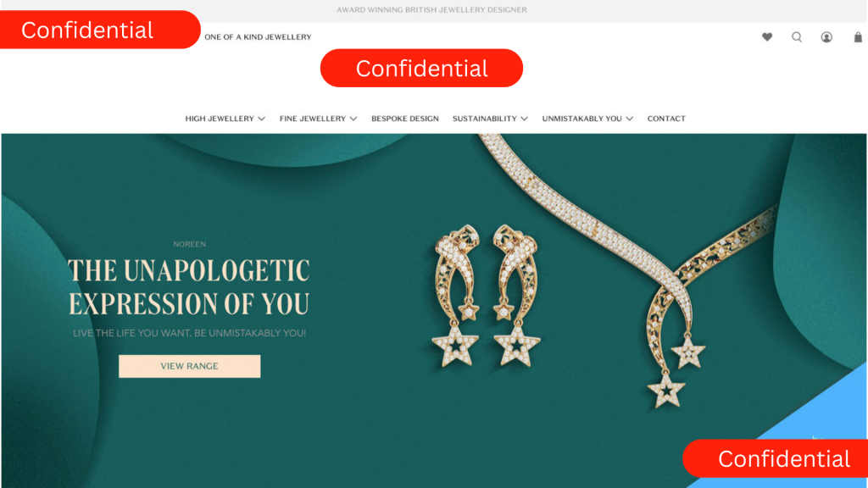Expand the High Jewellery chevron
Viewport: 868px width, 488px height.
coord(262,119)
